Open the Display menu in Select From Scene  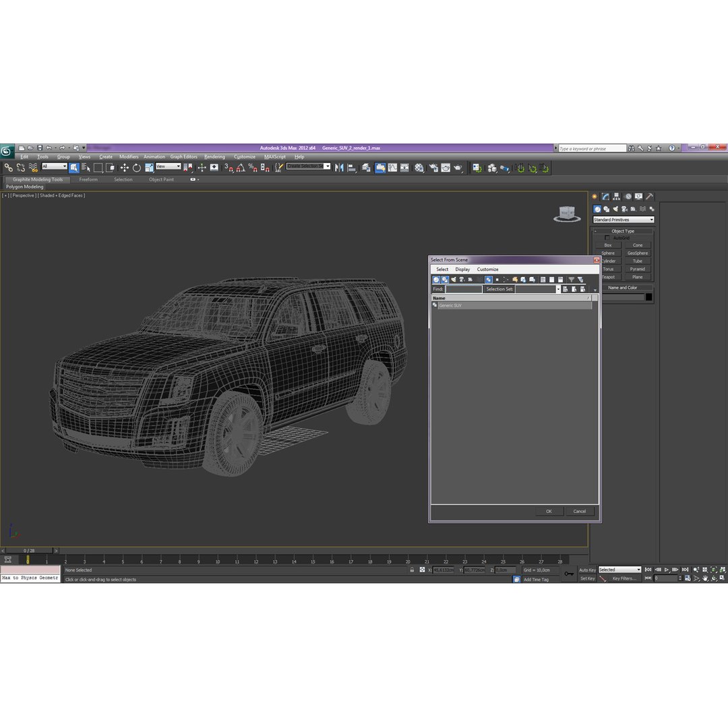[x=462, y=269]
